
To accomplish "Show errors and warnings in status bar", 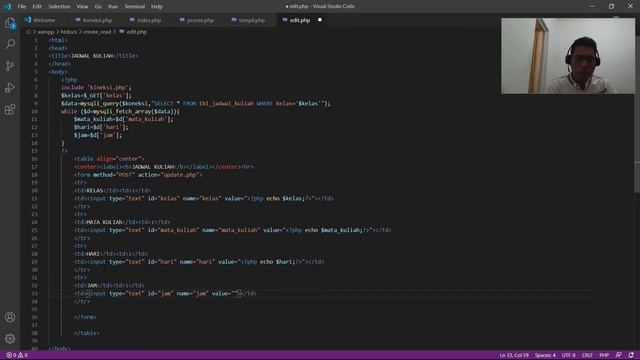I will (17, 355).
